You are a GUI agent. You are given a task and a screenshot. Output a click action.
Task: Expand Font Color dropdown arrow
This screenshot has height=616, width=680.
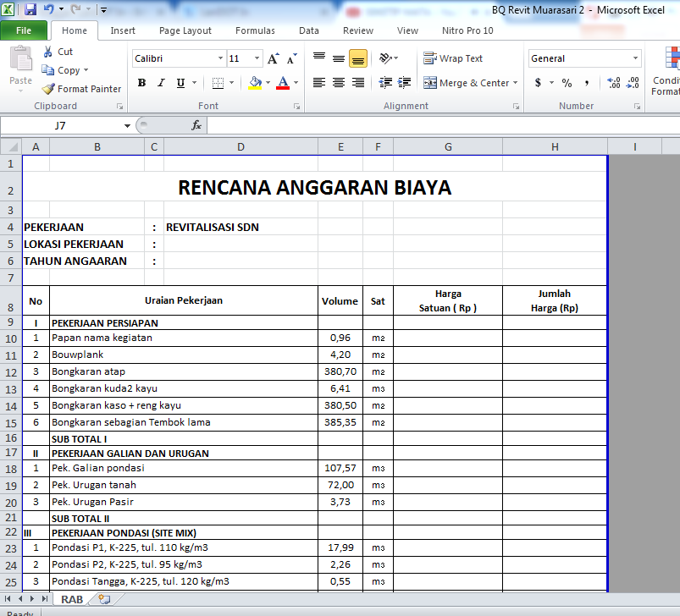click(x=296, y=83)
